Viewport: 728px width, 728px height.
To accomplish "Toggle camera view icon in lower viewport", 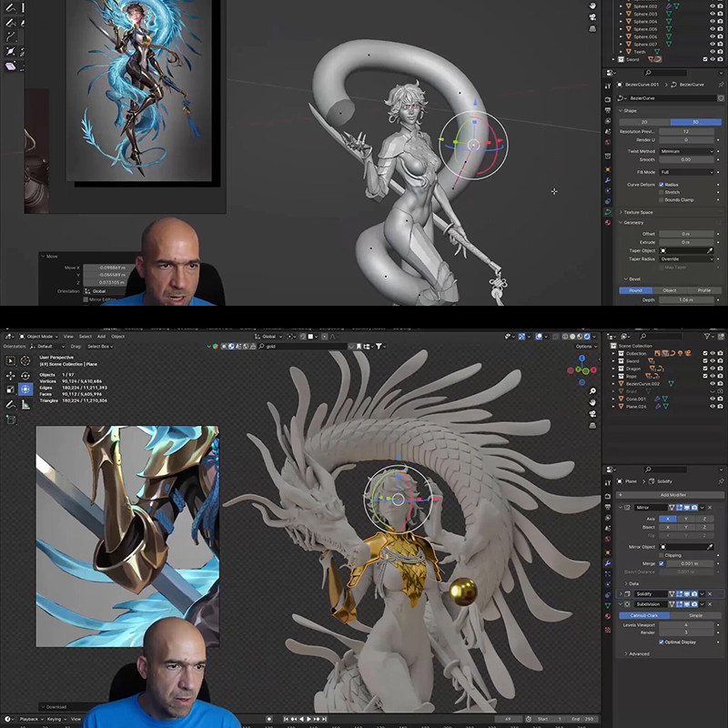I will tap(592, 414).
